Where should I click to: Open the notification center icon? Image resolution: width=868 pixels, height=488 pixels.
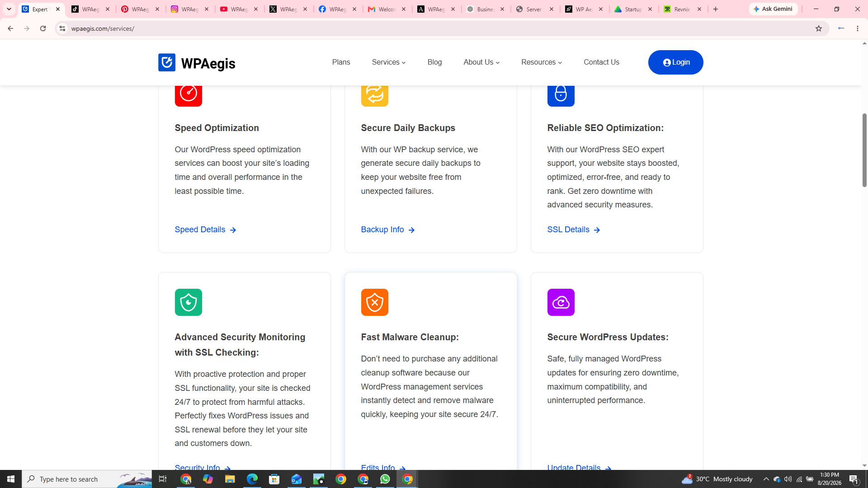(854, 479)
